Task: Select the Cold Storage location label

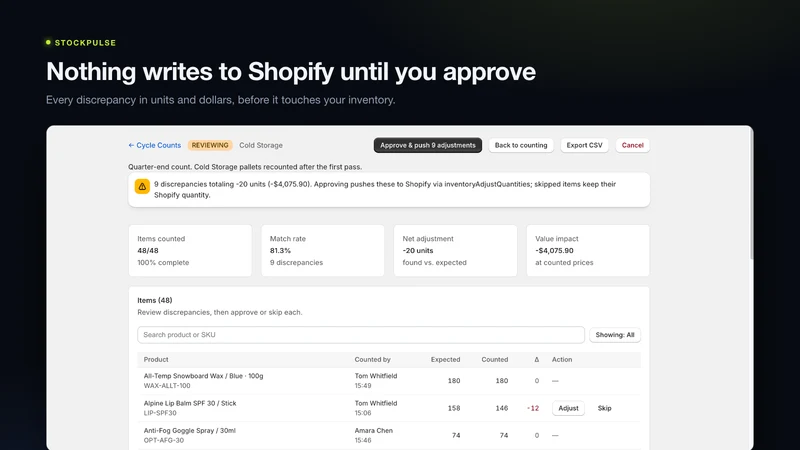Action: coord(261,145)
